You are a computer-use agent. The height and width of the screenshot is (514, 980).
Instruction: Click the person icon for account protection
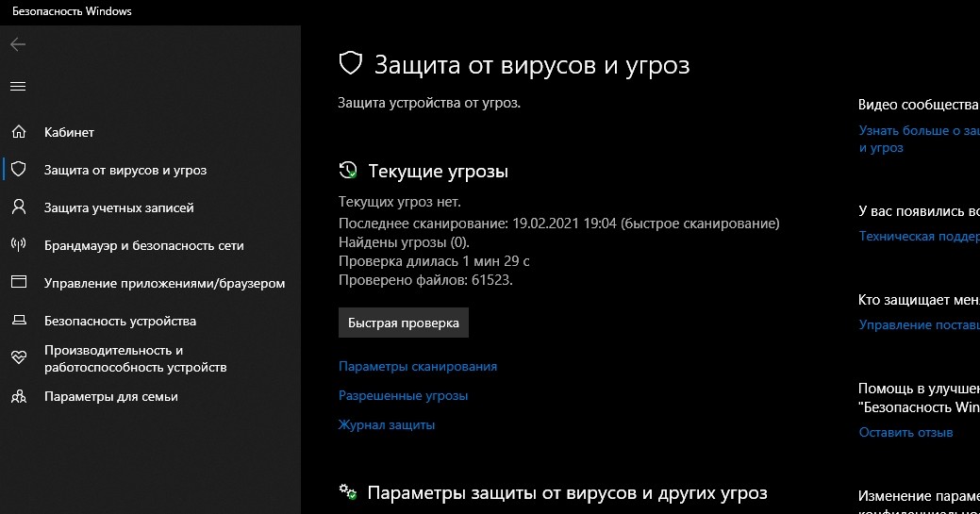(19, 207)
